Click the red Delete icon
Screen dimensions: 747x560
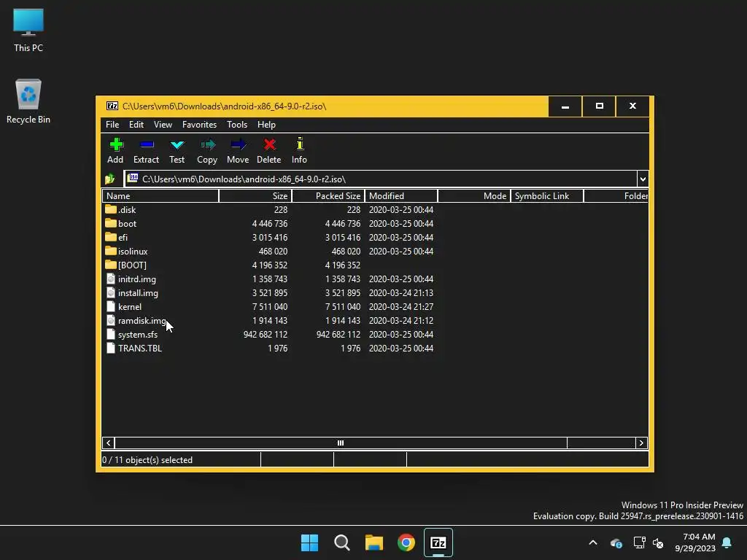(269, 144)
